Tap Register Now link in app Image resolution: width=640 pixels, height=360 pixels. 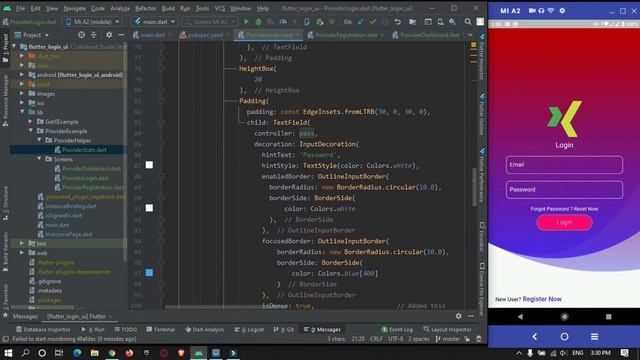click(542, 299)
